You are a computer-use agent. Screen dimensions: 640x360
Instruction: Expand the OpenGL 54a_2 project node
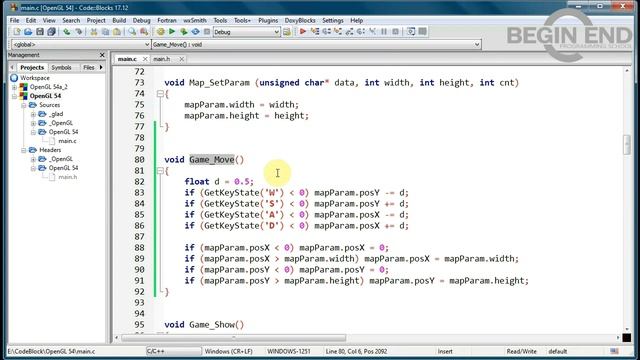coord(14,87)
